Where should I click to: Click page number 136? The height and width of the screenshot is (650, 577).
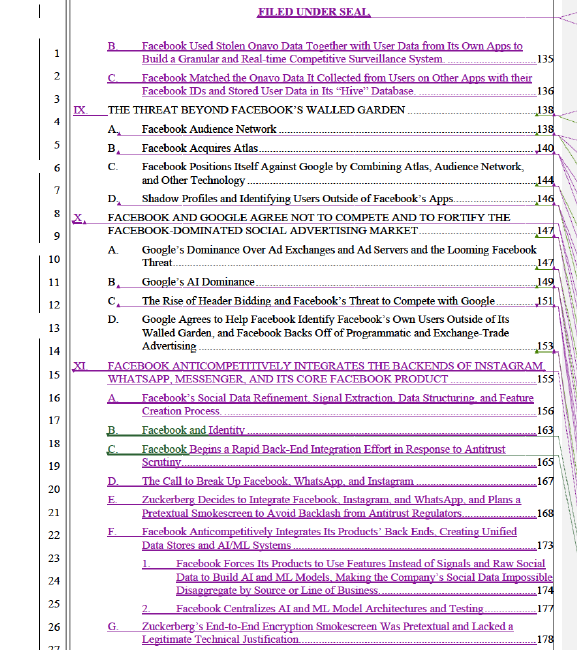tap(545, 91)
